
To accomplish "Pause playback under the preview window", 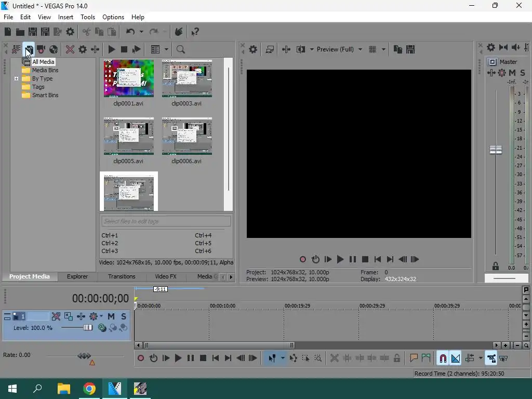I will [353, 260].
